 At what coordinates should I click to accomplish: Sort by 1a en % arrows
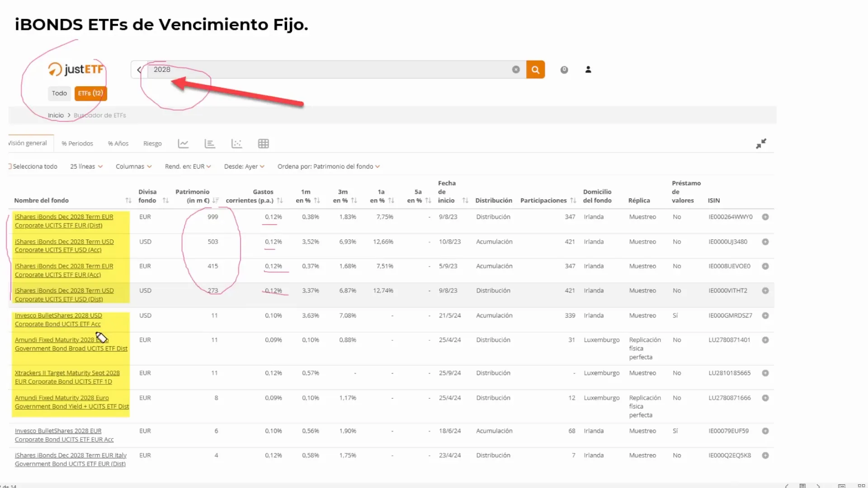pos(391,201)
